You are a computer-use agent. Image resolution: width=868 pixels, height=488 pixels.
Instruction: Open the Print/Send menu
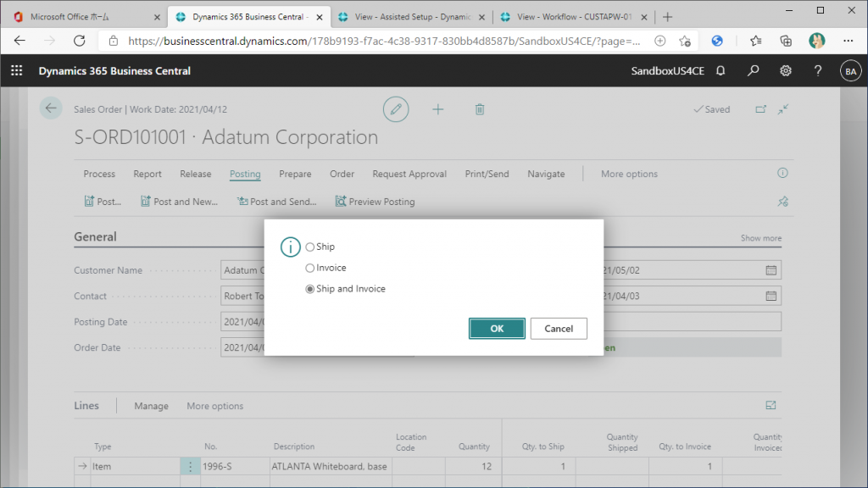[x=487, y=174]
